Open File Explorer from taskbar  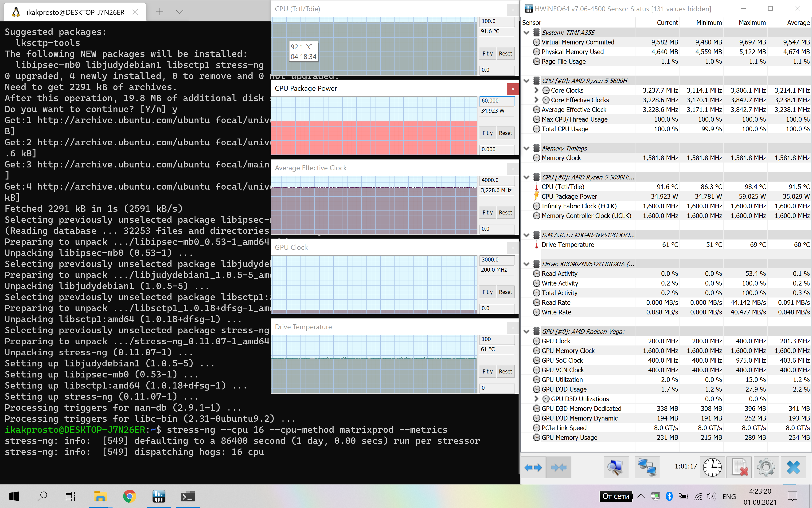[100, 496]
